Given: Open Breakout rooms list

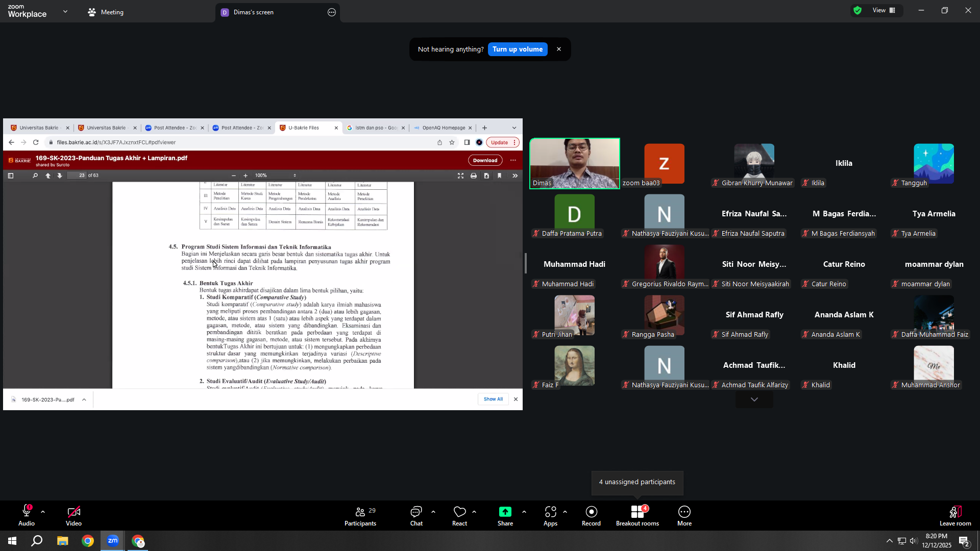Looking at the screenshot, I should pyautogui.click(x=638, y=515).
